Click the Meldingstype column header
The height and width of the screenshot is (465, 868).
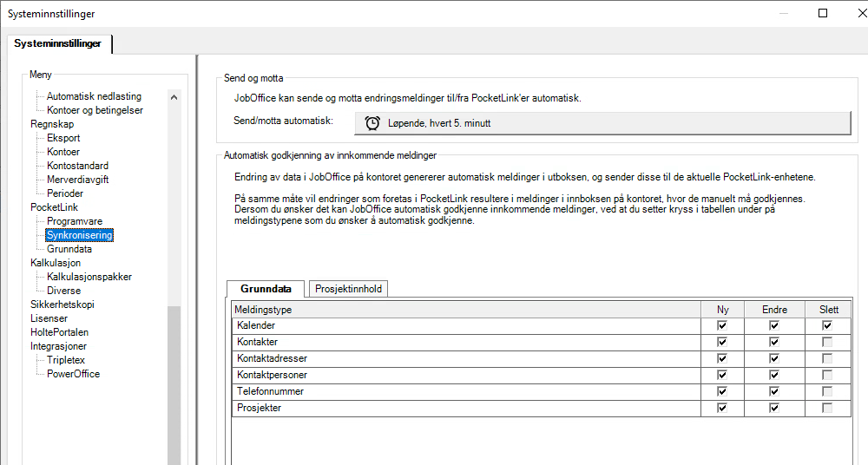466,310
